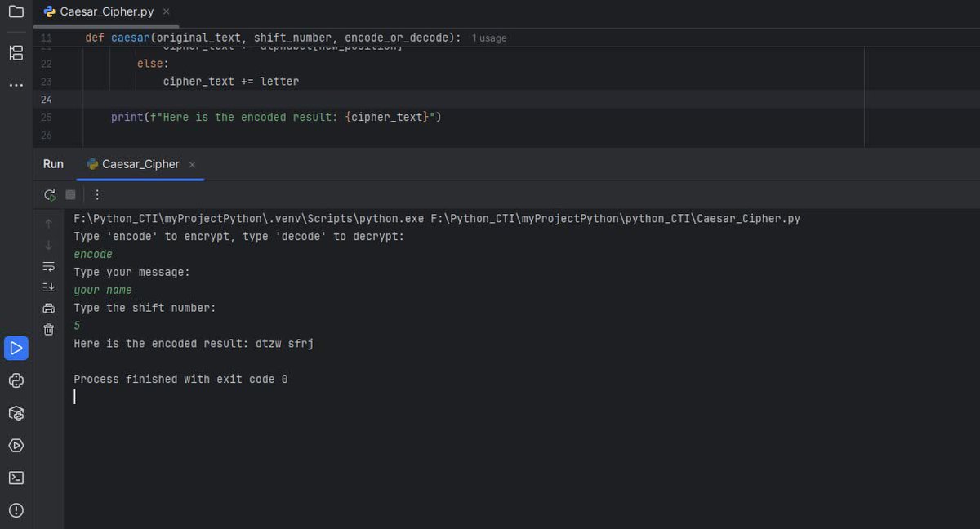Open the Problems tool window
The height and width of the screenshot is (529, 980).
pyautogui.click(x=16, y=510)
